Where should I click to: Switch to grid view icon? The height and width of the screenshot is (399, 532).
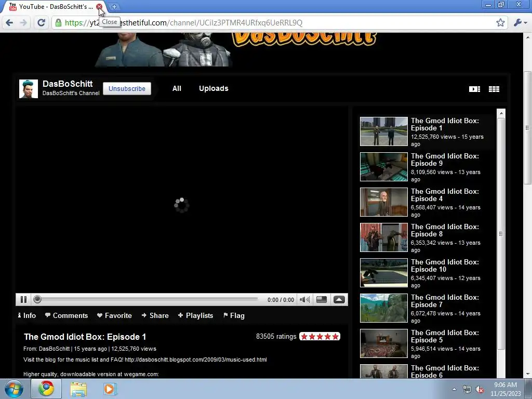tap(494, 89)
